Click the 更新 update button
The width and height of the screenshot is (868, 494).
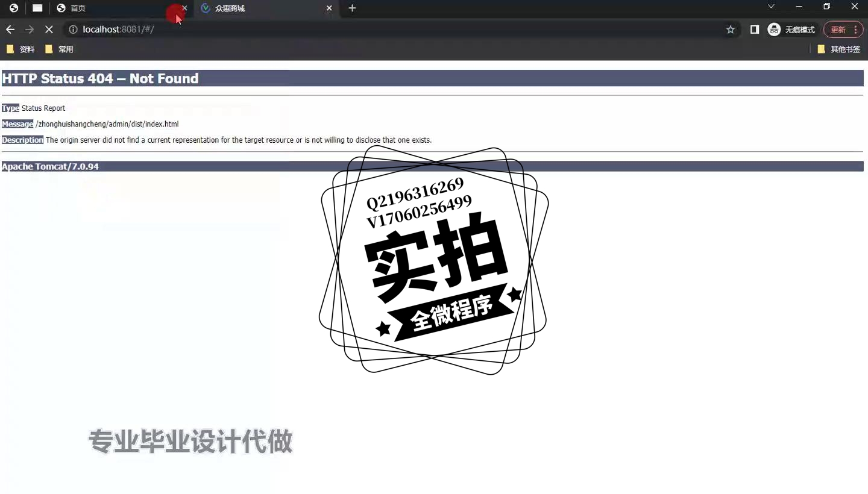point(843,30)
